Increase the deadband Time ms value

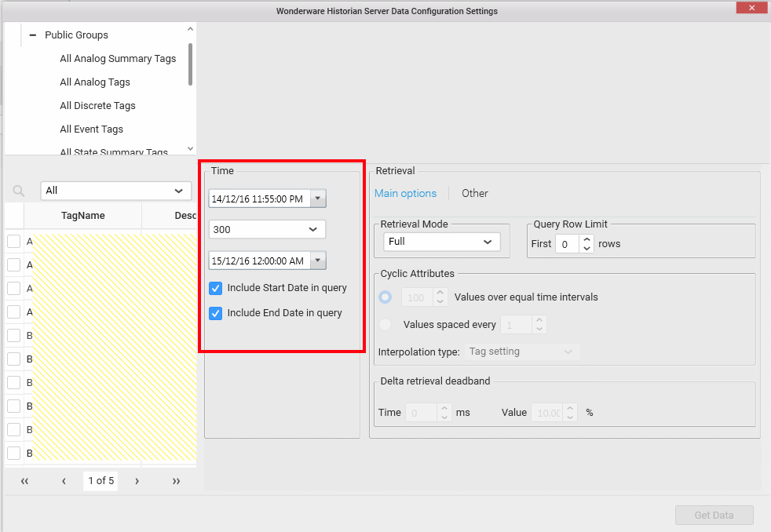pos(444,408)
